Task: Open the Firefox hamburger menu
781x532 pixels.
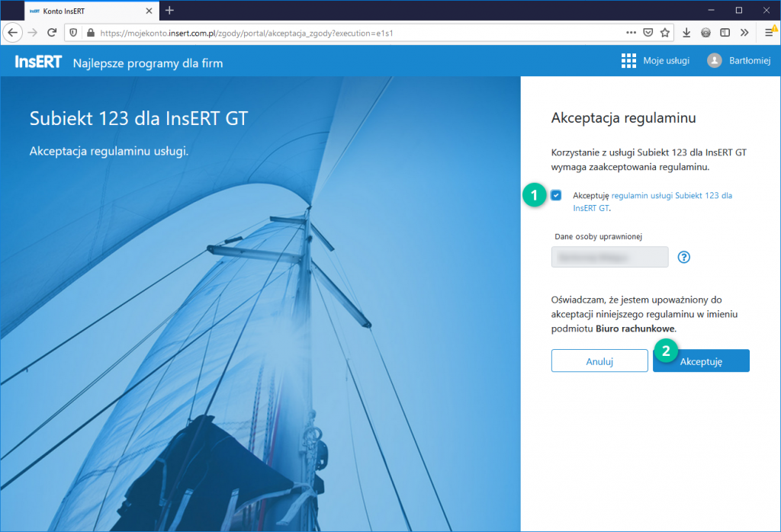Action: coord(769,33)
